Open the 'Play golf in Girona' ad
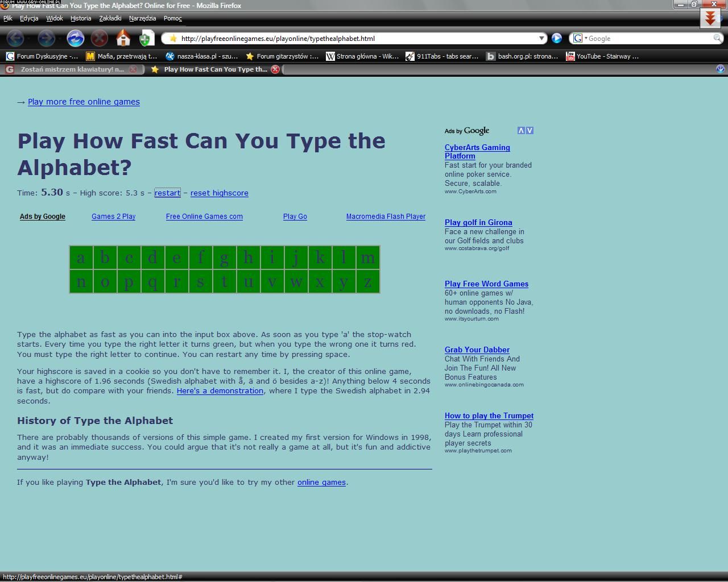Screen dimensions: 728x582 (x=478, y=223)
